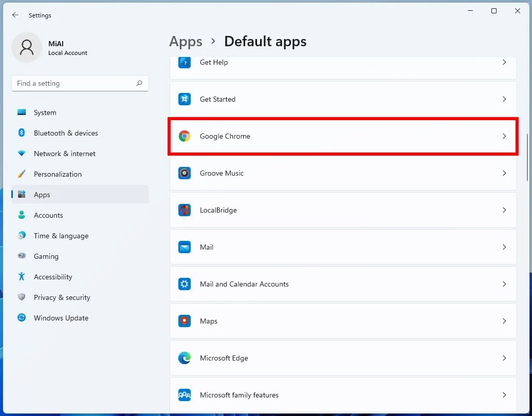Select Accessibility in the sidebar
Viewport: 532px width, 416px height.
point(80,277)
